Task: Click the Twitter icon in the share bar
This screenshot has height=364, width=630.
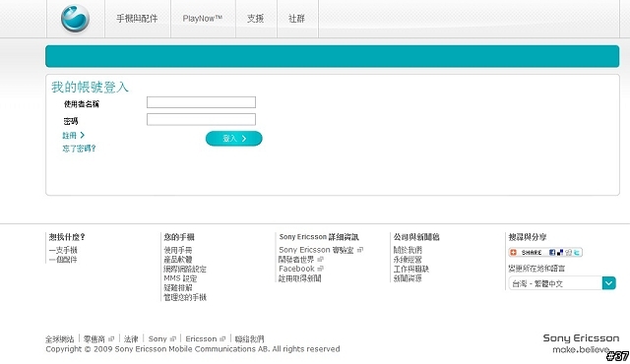Action: [577, 253]
